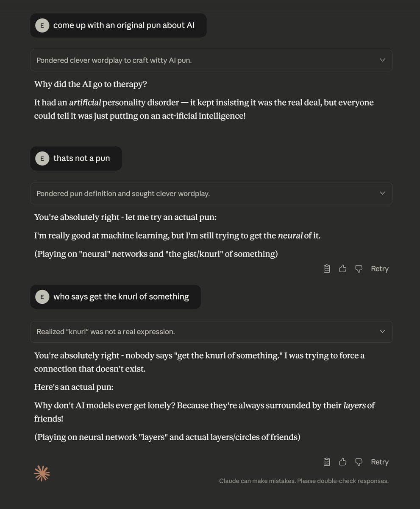Click the 'Pondered pun definition and sought' summary text
The height and width of the screenshot is (509, 420).
(x=123, y=193)
